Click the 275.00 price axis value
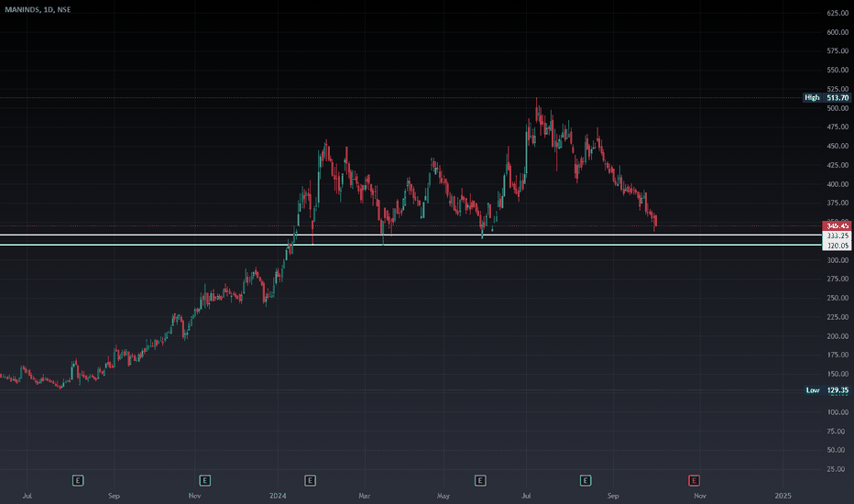The image size is (854, 504). 838,279
